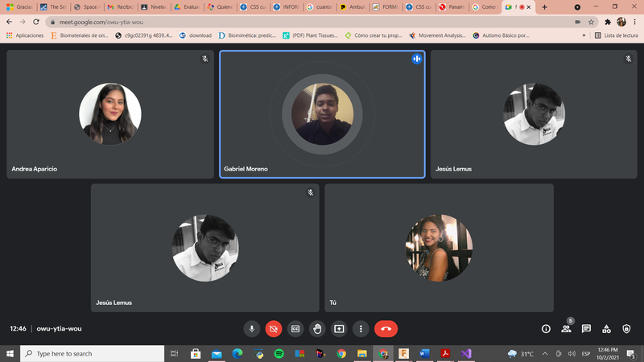This screenshot has width=644, height=362.
Task: Switch to the Recibidos Gmail tab
Action: tap(121, 7)
